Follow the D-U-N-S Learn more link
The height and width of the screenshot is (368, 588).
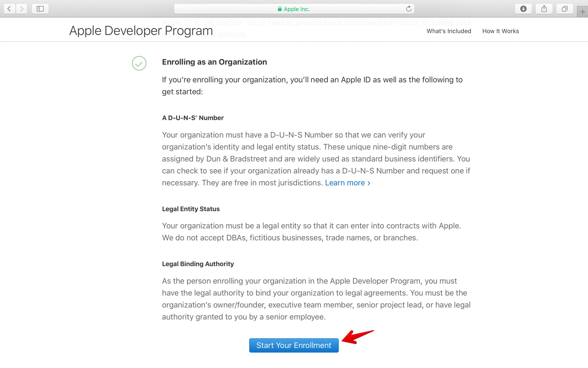tap(347, 183)
